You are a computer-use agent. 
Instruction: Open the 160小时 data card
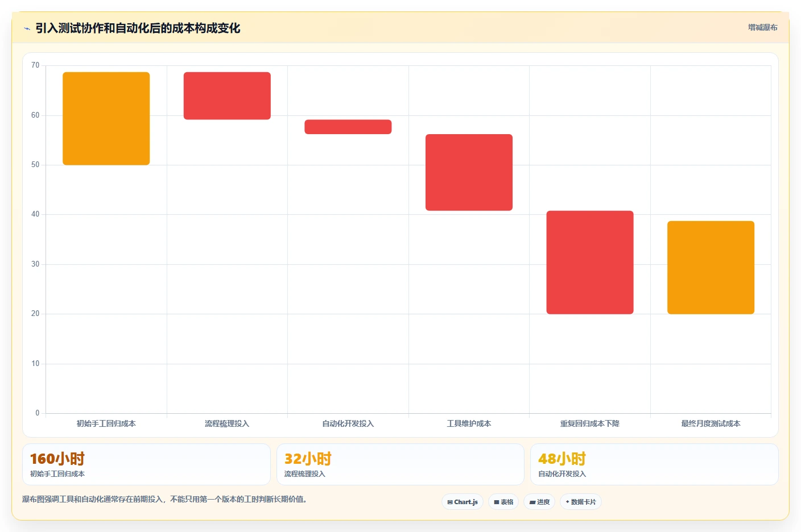[x=146, y=464]
